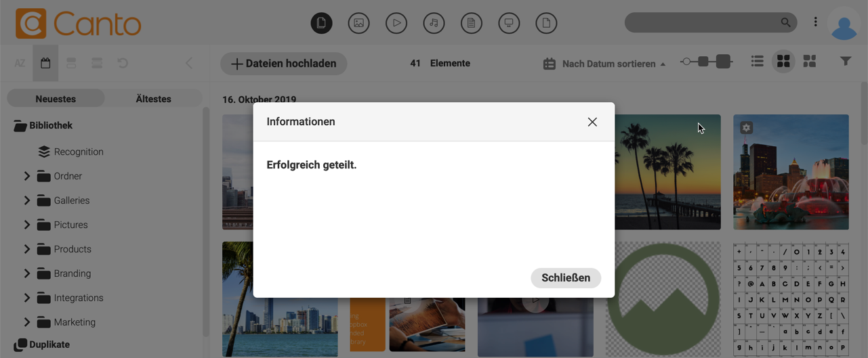The width and height of the screenshot is (868, 358).
Task: Open the filter funnel panel
Action: (x=846, y=62)
